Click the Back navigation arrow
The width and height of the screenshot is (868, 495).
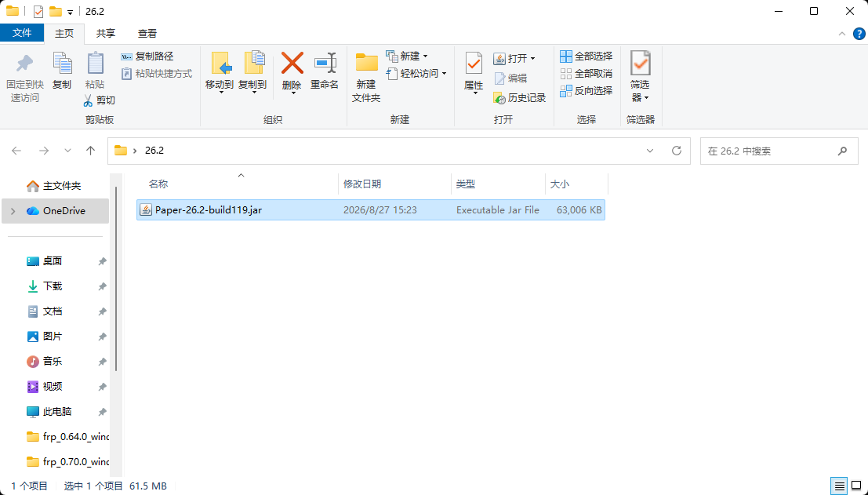coord(16,151)
